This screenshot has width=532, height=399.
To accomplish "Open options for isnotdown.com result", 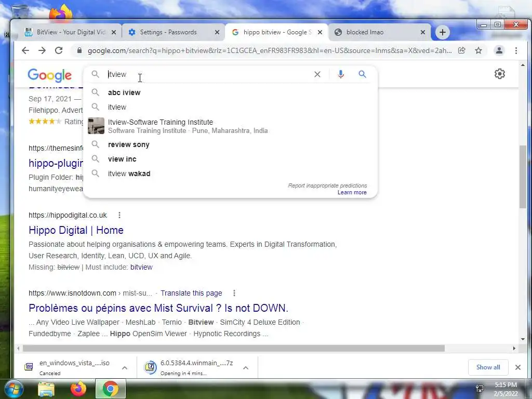I will 234,293.
